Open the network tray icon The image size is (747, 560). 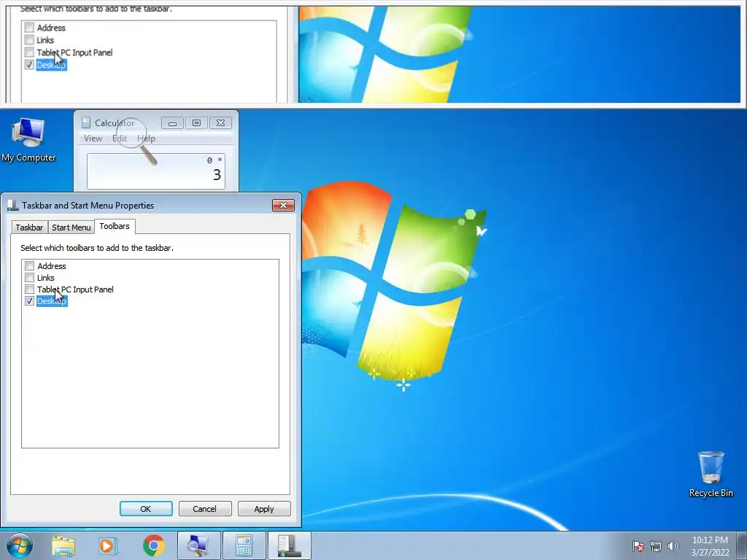(656, 546)
